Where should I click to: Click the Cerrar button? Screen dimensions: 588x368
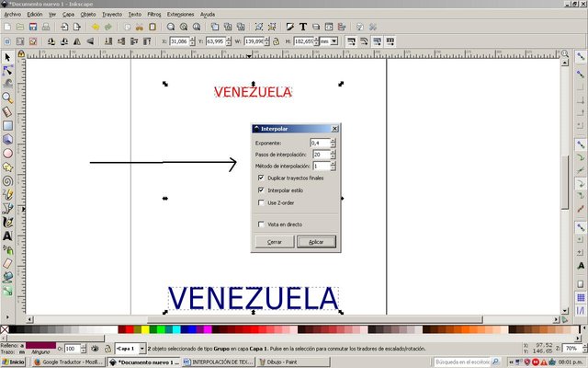[x=275, y=242]
